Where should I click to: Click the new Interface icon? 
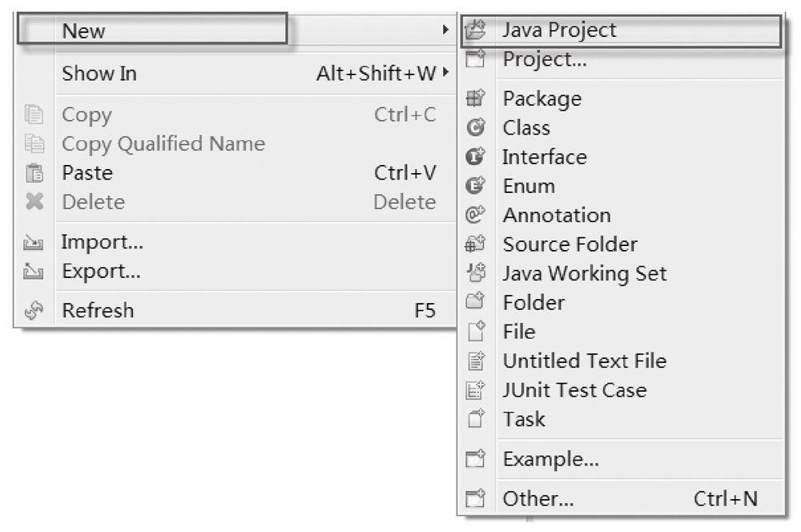(x=476, y=156)
